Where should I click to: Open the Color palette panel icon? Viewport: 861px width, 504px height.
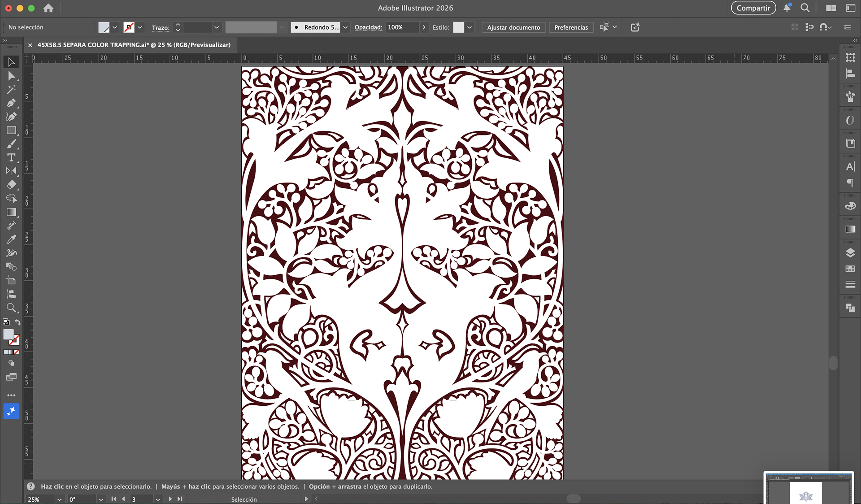tap(850, 206)
